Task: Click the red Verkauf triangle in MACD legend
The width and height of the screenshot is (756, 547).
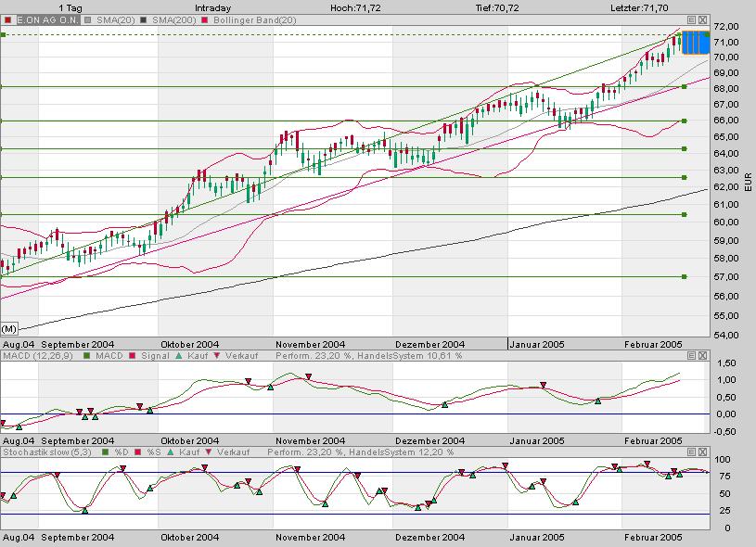Action: [216, 356]
